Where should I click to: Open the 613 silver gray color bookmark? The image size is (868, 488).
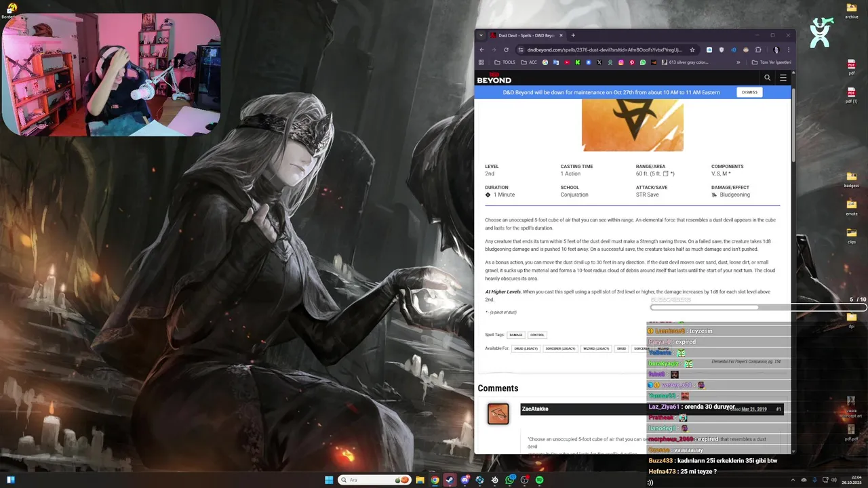click(684, 62)
